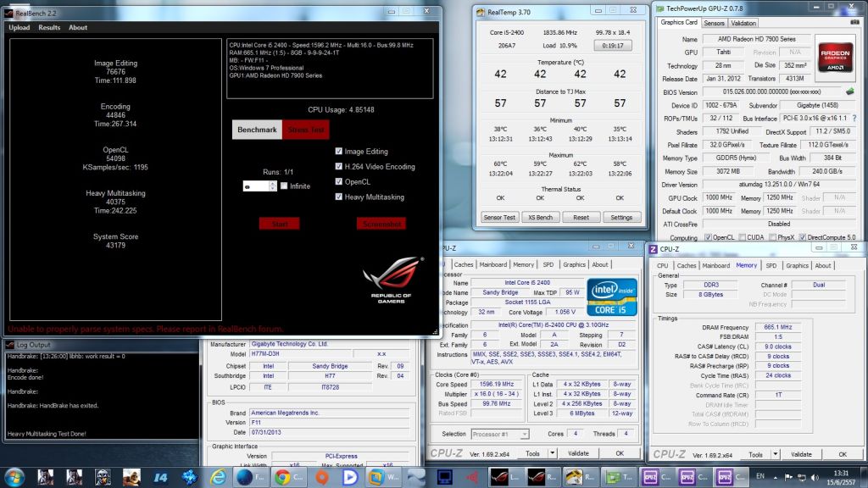Enable the Infinite runs checkbox
868x488 pixels.
tap(284, 186)
